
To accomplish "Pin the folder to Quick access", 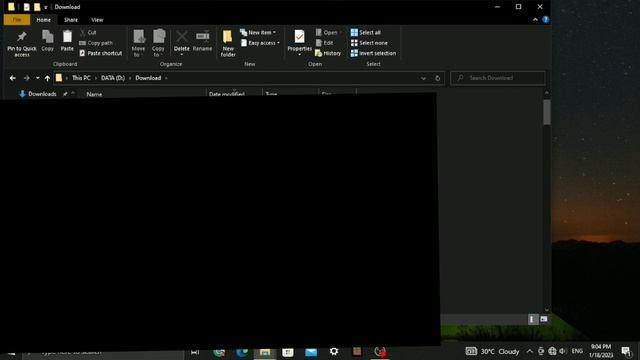I will [x=22, y=44].
